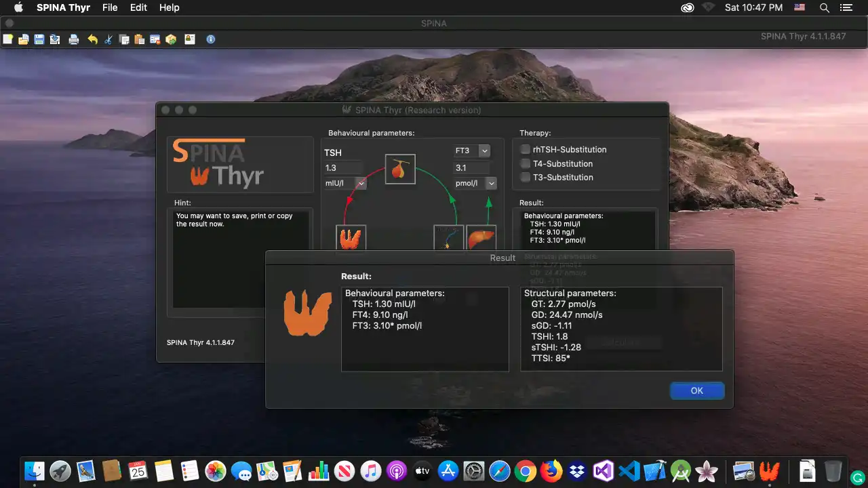Click "TSH: 1.30 mIU/l" in Result dialog
This screenshot has height=488, width=868.
[x=384, y=304]
